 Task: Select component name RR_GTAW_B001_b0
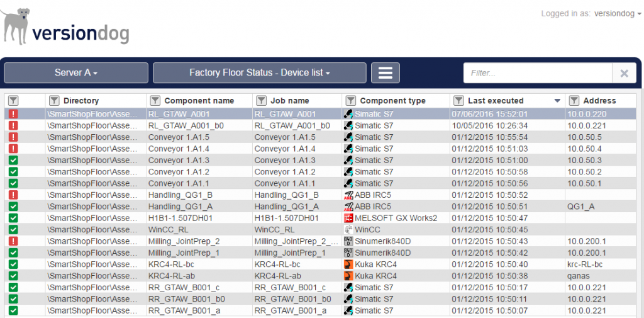(x=186, y=298)
